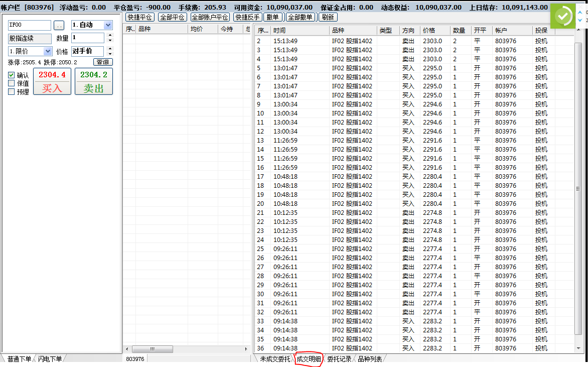Enable the 保值 (hedge) checkbox
The image size is (588, 367).
[12, 83]
